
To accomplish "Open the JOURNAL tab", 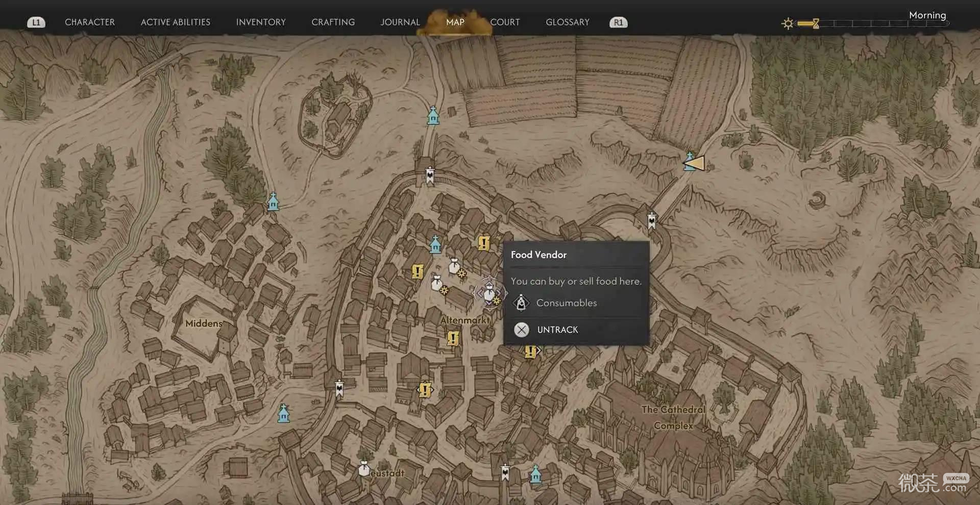I will [400, 22].
